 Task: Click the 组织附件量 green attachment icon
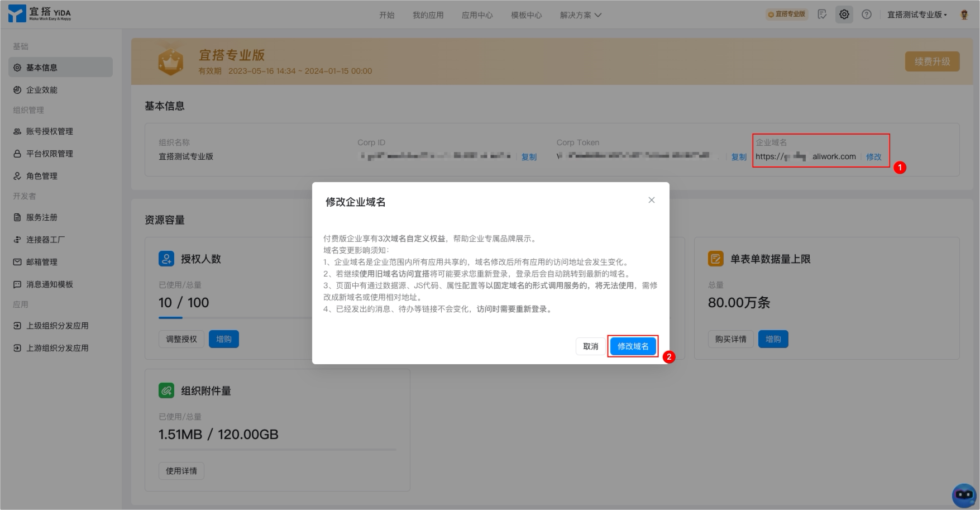tap(166, 390)
